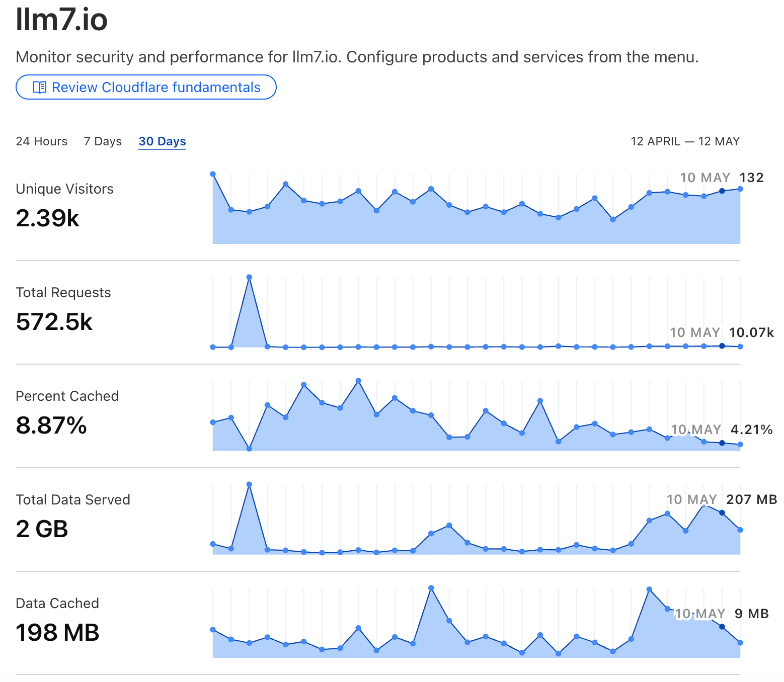The height and width of the screenshot is (682, 784).
Task: Click the tallest spike point in Total Requests chart
Action: point(249,277)
